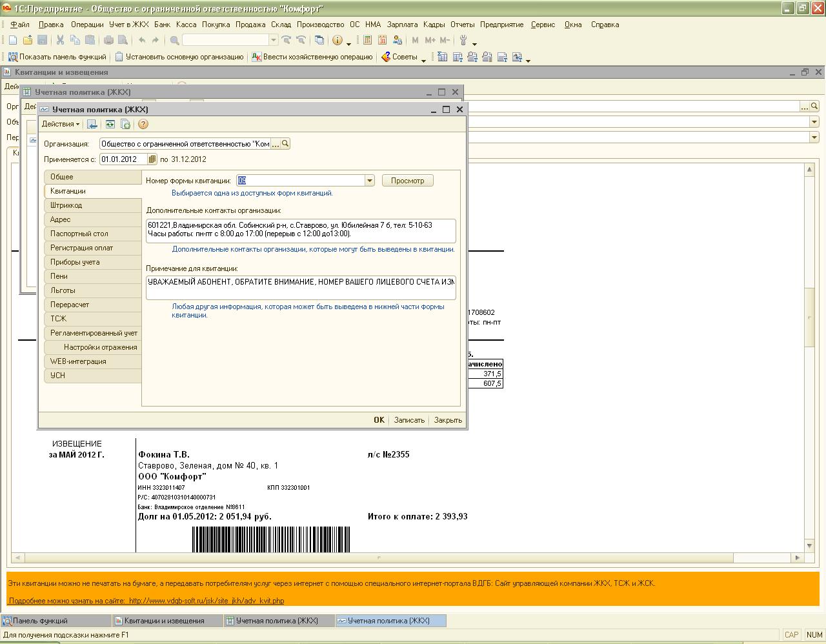Screen dimensions: 826x644
Task: Open the Сервис menu
Action: pyautogui.click(x=543, y=25)
